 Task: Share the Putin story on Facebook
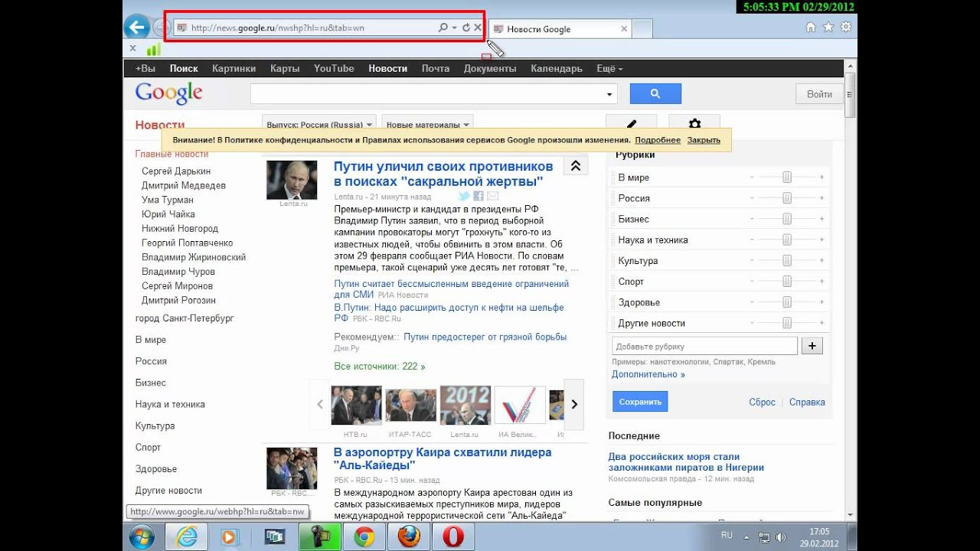(479, 197)
